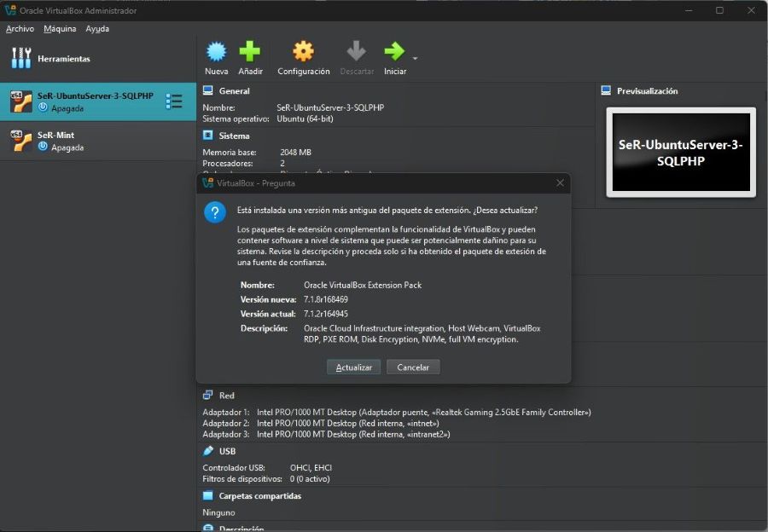Open the Red section header
Viewport: 768px width, 532px height.
(x=227, y=396)
